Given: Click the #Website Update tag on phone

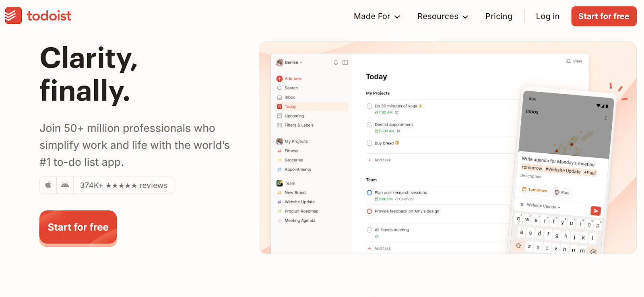Looking at the screenshot, I should (563, 170).
